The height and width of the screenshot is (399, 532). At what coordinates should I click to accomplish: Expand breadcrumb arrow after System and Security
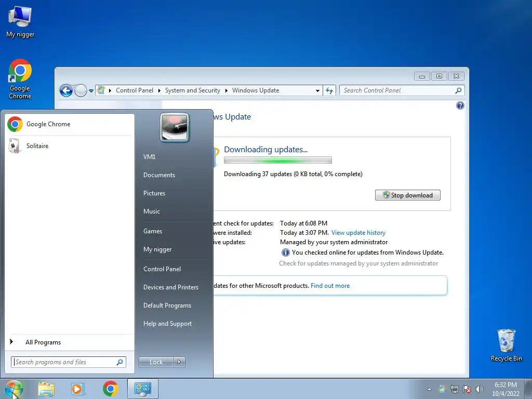[x=227, y=90]
